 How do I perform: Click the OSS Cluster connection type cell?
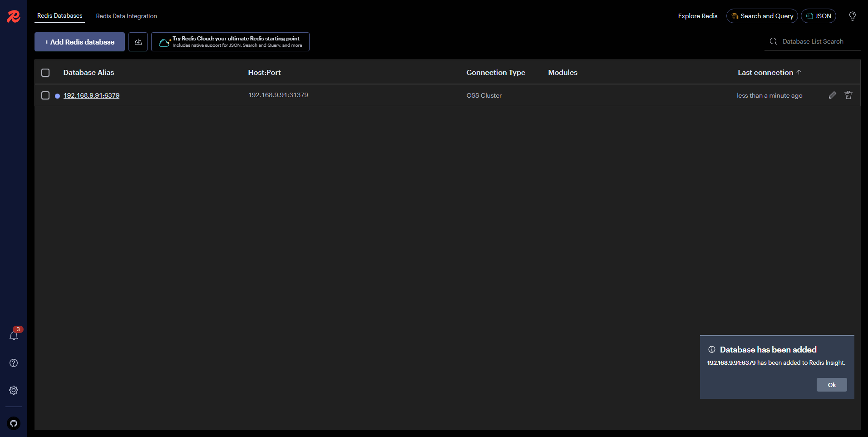point(484,95)
